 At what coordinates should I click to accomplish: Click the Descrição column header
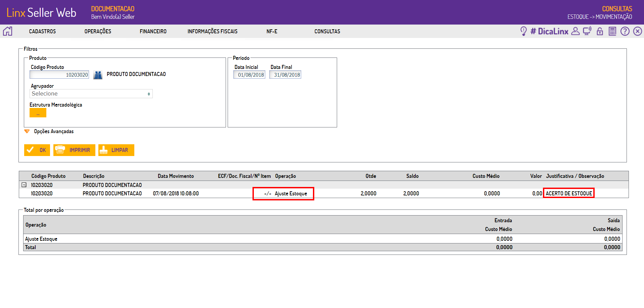pos(94,176)
